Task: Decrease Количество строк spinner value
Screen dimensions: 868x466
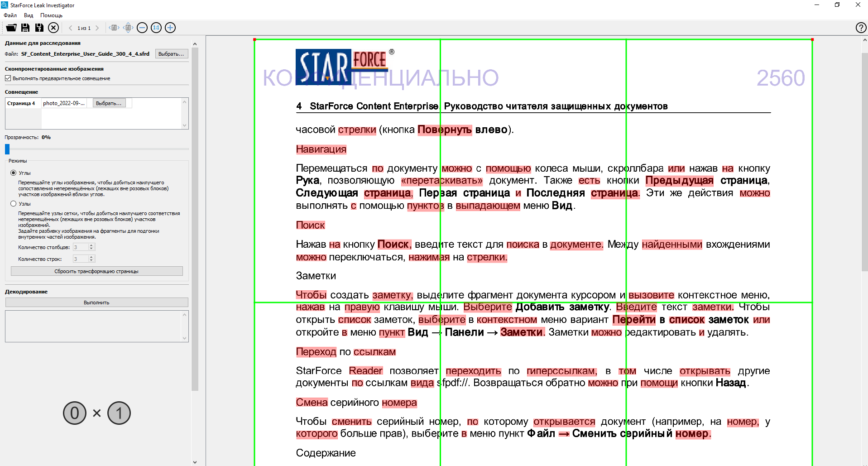Action: [x=91, y=260]
